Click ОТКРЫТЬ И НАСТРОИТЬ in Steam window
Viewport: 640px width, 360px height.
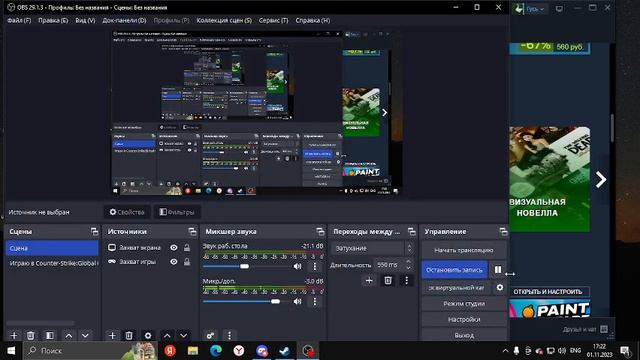548,292
